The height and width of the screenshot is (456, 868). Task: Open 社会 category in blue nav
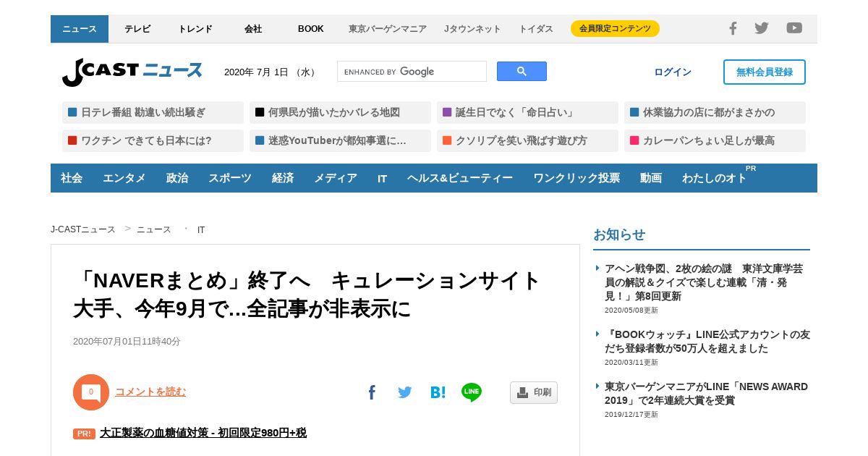(72, 178)
